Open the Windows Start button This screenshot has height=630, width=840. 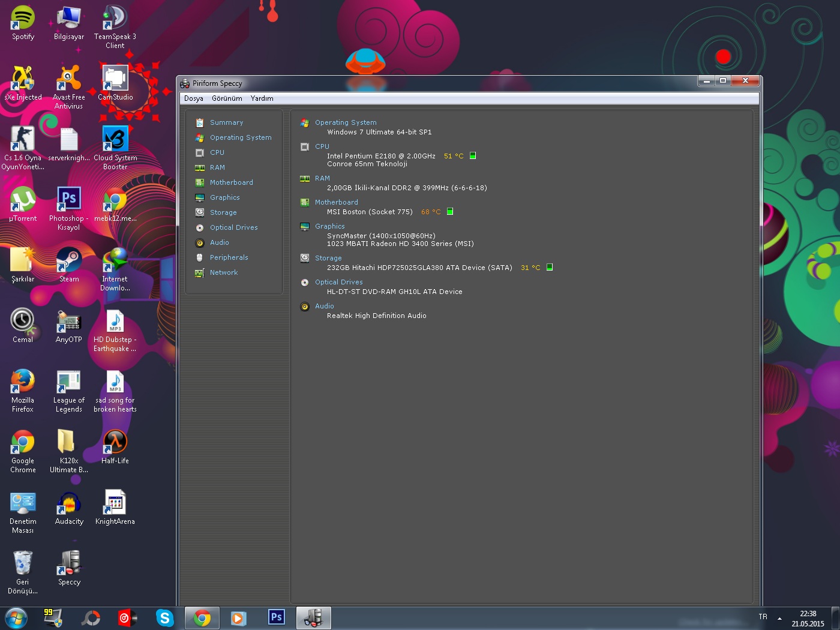(x=16, y=618)
